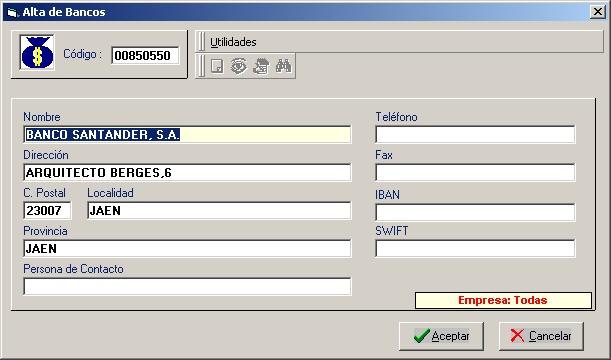Click the blue money bag icon

37,52
